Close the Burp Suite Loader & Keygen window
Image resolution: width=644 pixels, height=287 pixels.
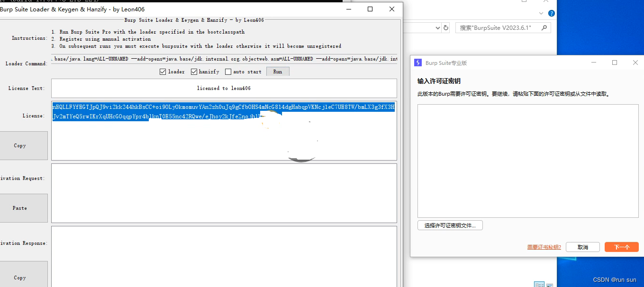coord(392,9)
